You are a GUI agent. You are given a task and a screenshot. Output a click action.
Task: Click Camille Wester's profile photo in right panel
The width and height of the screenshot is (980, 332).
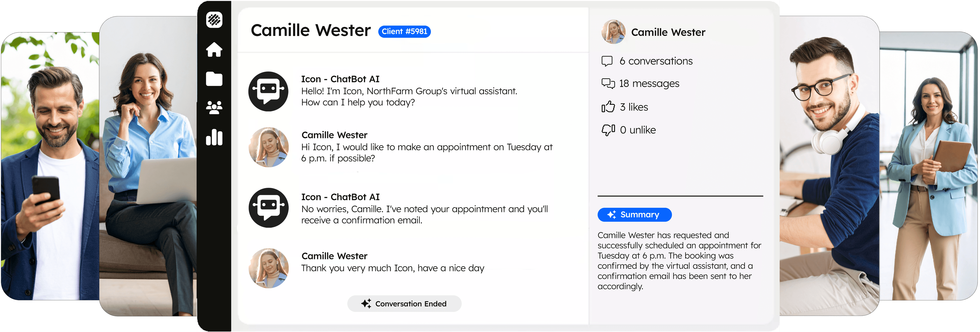point(613,32)
